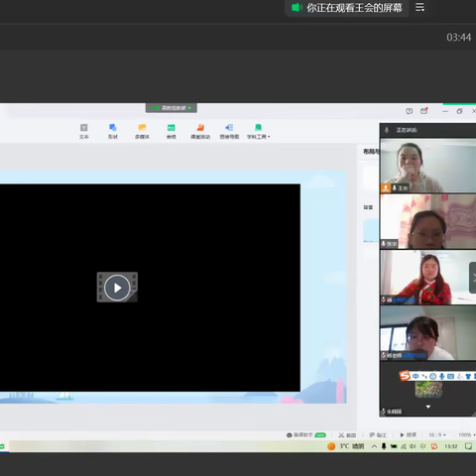Expand more participants with down arrow

[428, 407]
